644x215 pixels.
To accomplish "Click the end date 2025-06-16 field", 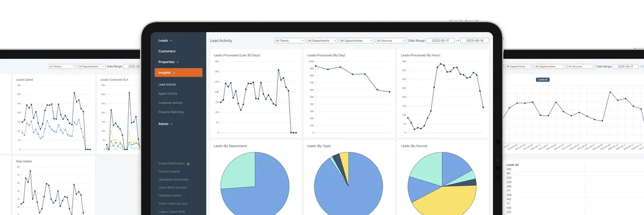I will tap(474, 40).
